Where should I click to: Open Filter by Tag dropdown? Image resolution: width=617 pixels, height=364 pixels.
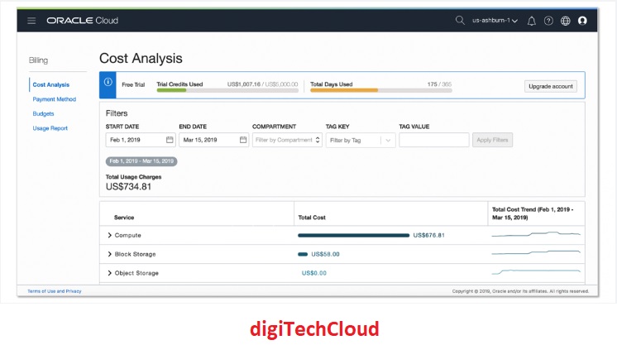pyautogui.click(x=361, y=140)
